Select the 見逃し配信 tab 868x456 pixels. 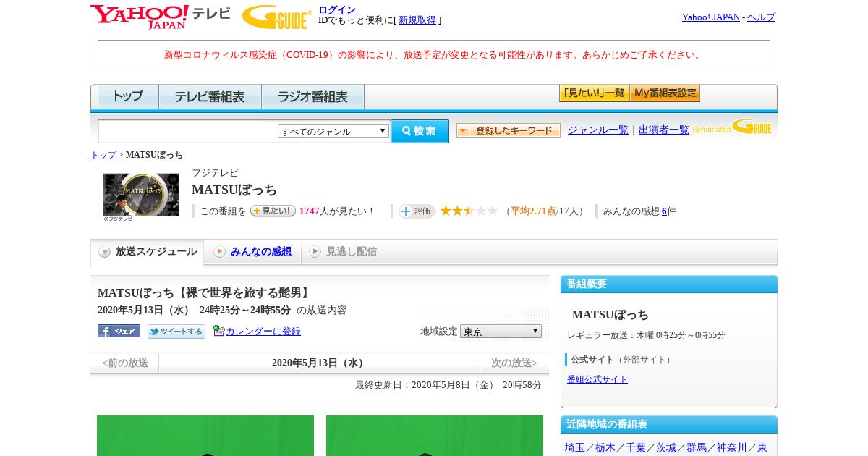point(343,252)
